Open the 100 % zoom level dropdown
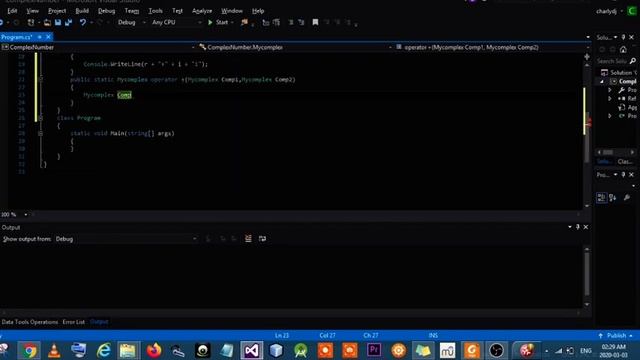640x360 pixels. pyautogui.click(x=26, y=214)
